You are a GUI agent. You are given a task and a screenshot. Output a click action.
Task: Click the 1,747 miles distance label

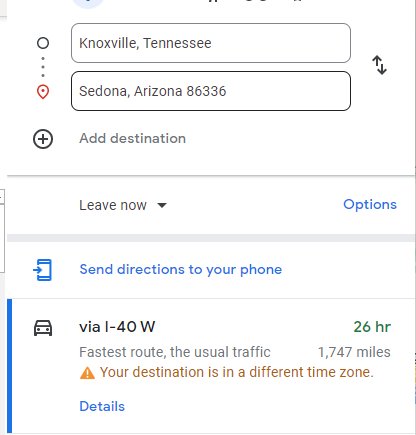354,352
